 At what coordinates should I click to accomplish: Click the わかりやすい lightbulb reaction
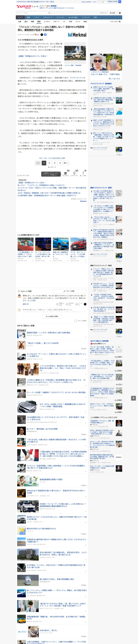pyautogui.click(x=74, y=173)
